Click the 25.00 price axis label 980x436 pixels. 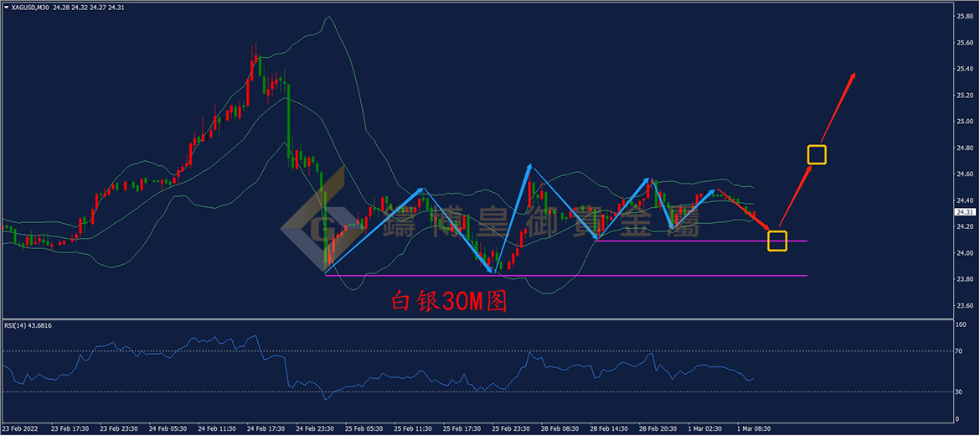click(963, 122)
